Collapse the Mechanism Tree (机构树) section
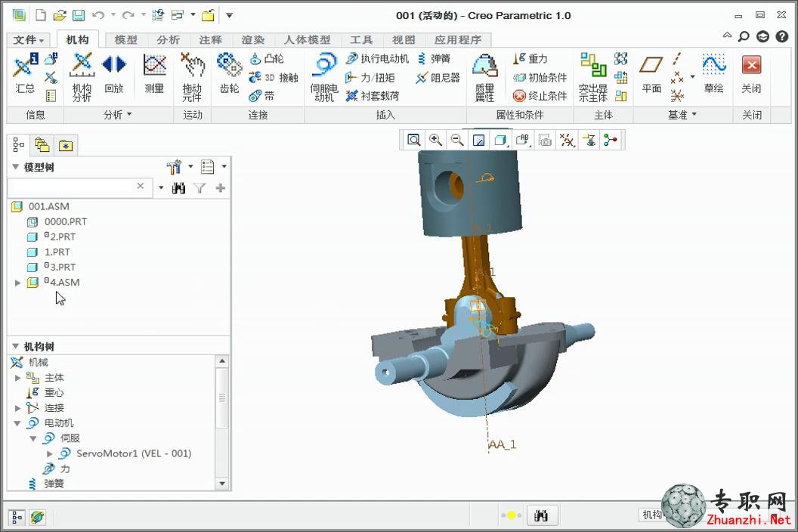This screenshot has height=532, width=798. tap(15, 346)
